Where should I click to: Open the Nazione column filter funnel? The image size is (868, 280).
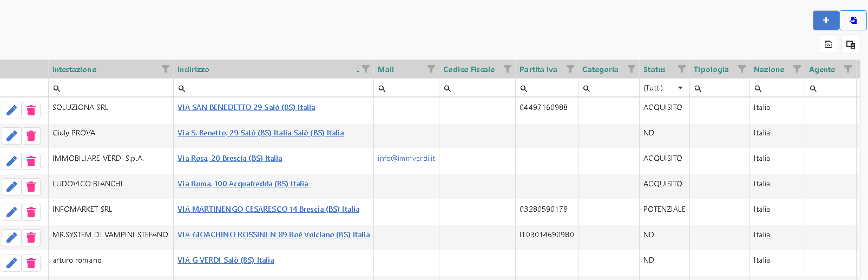[x=797, y=69]
